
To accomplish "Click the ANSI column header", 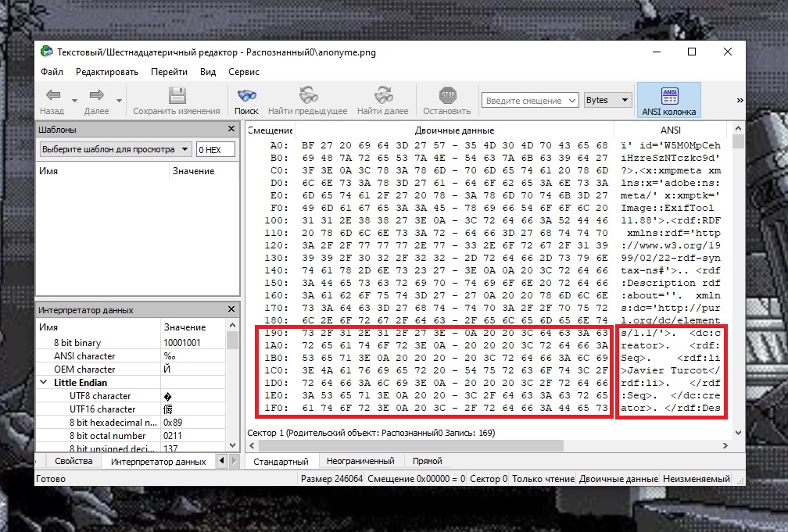I will click(671, 130).
